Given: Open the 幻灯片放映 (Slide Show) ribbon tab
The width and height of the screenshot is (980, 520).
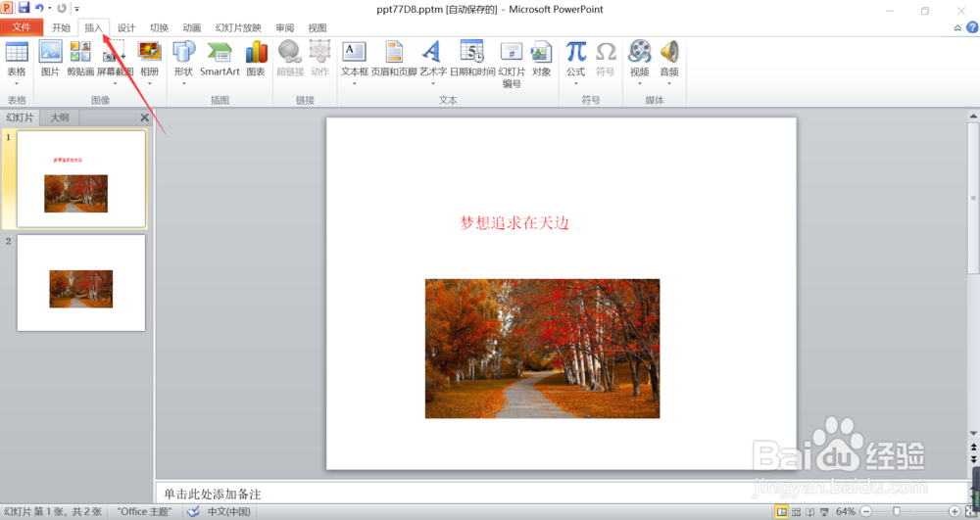Looking at the screenshot, I should click(x=238, y=27).
